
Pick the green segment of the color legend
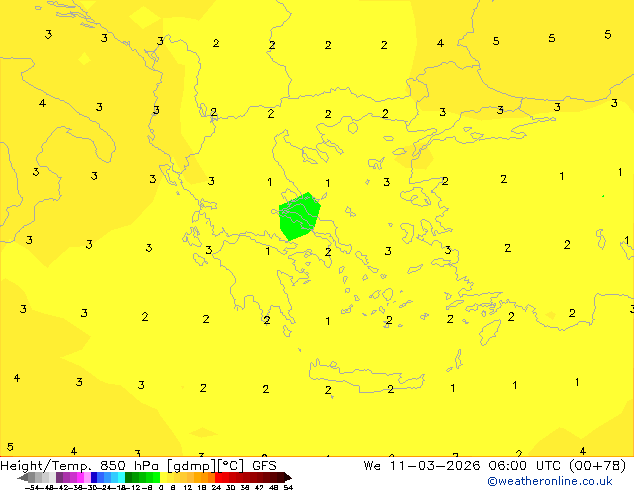(141, 477)
